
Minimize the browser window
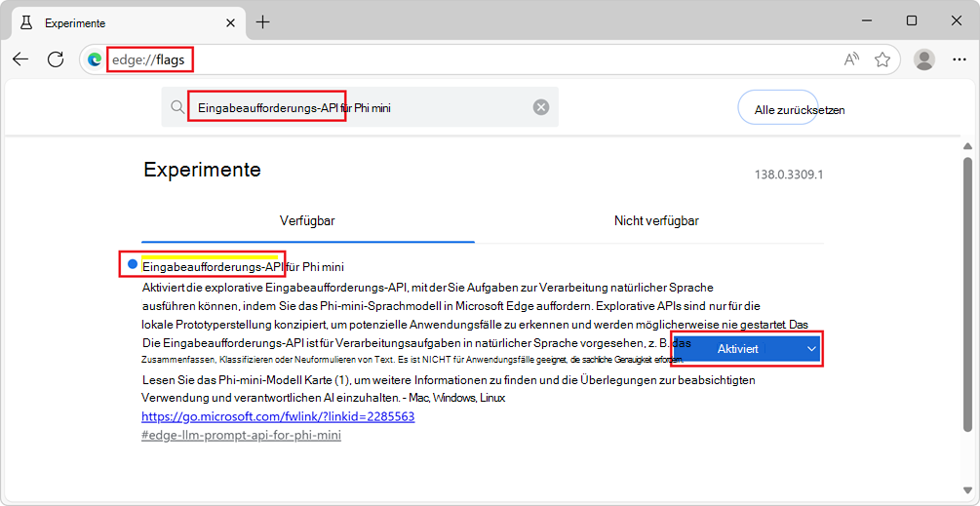coord(867,21)
